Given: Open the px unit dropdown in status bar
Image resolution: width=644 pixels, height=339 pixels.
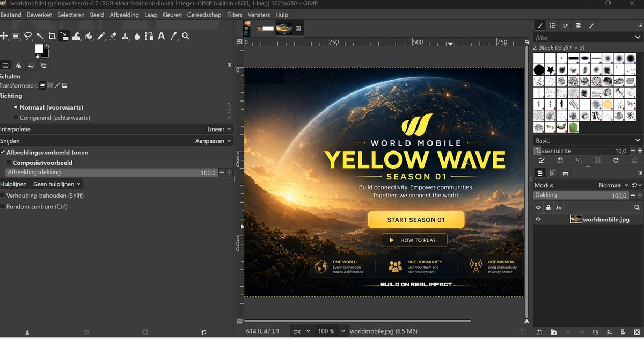Looking at the screenshot, I should (302, 331).
